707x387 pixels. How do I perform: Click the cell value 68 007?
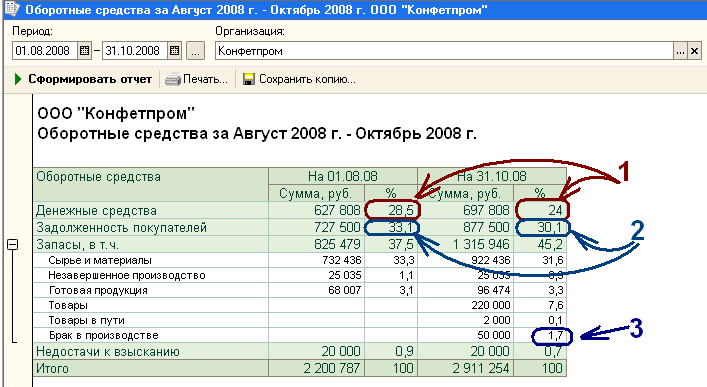tap(345, 290)
